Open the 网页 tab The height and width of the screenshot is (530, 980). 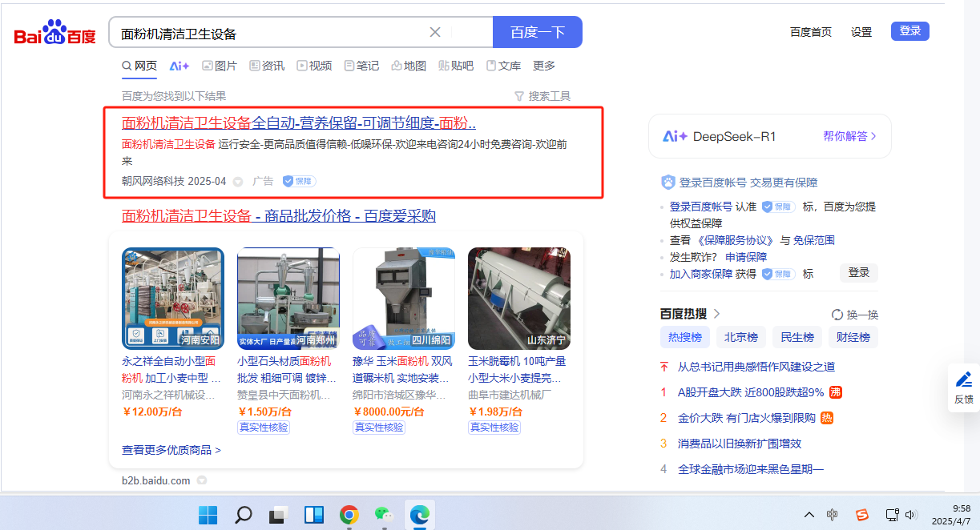139,66
